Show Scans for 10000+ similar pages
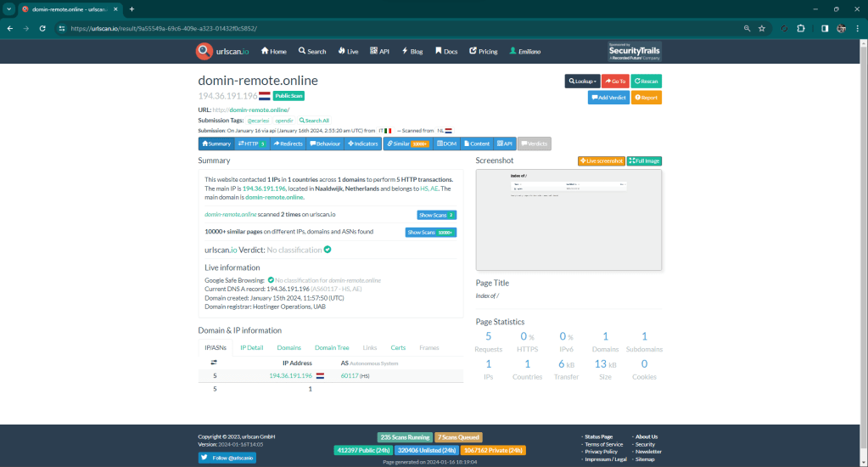868x467 pixels. point(430,232)
